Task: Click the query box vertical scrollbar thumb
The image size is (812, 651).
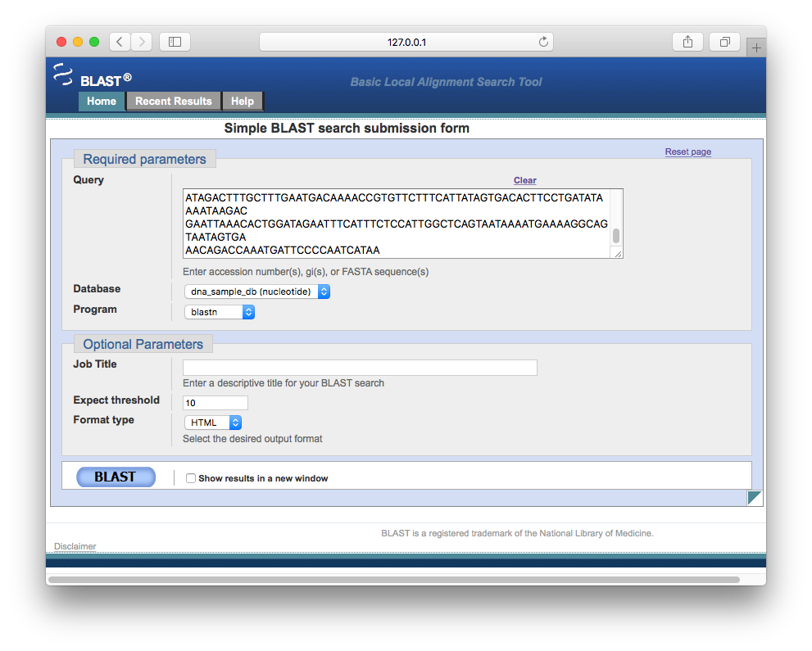Action: pyautogui.click(x=615, y=236)
